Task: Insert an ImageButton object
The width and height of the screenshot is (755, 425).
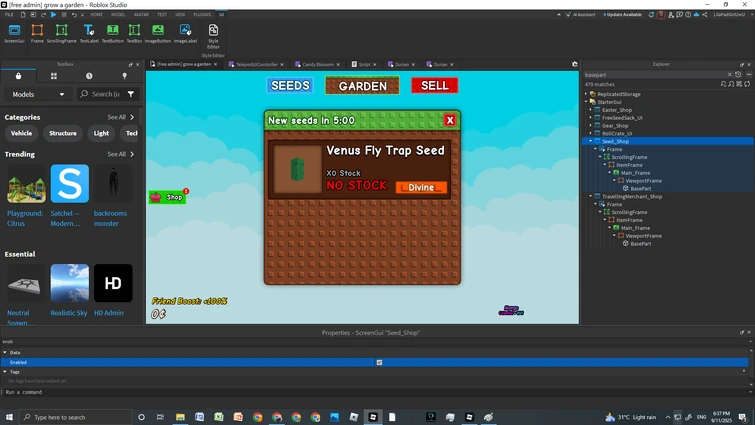Action: pos(158,33)
